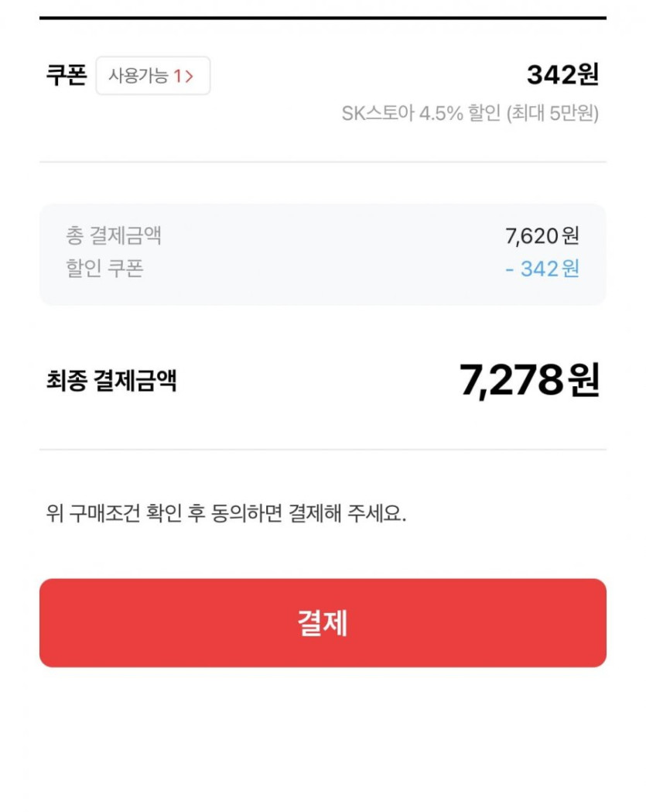Click the red chevron beside 사용가능 1
The image size is (646, 812).
pyautogui.click(x=190, y=76)
